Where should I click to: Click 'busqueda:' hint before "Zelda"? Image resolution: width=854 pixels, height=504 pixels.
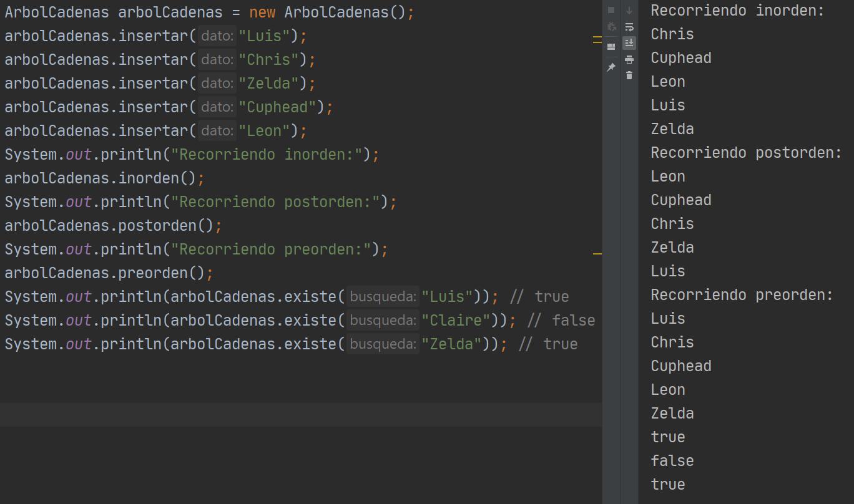pyautogui.click(x=383, y=344)
